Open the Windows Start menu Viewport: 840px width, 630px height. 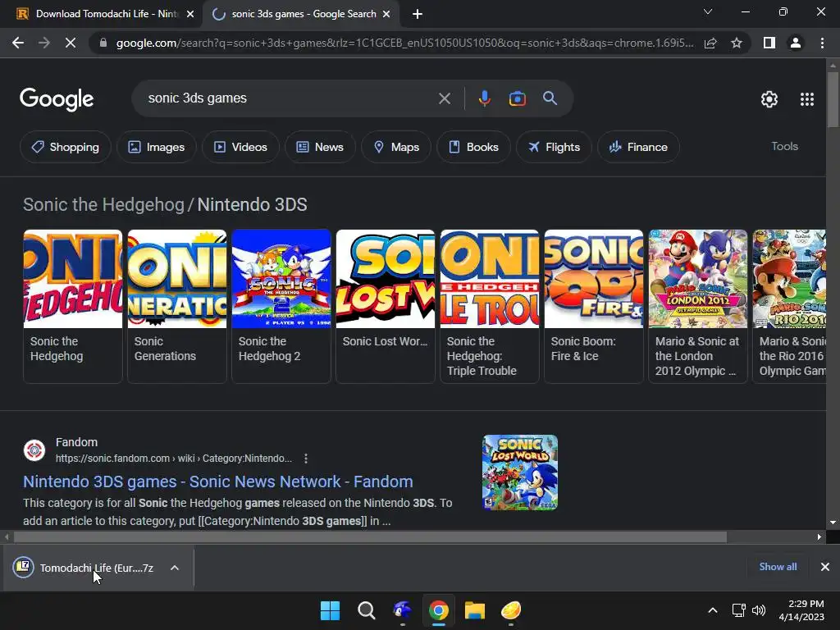click(330, 610)
